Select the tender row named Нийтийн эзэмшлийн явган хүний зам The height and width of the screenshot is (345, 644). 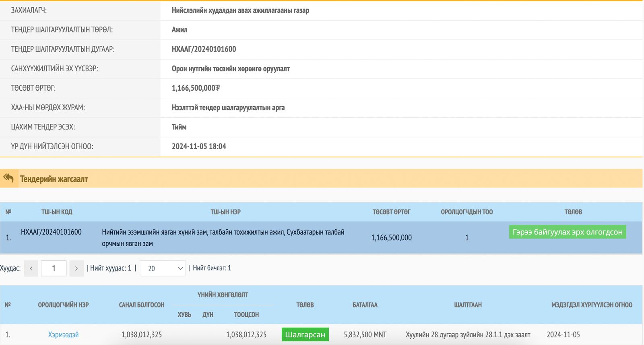223,237
